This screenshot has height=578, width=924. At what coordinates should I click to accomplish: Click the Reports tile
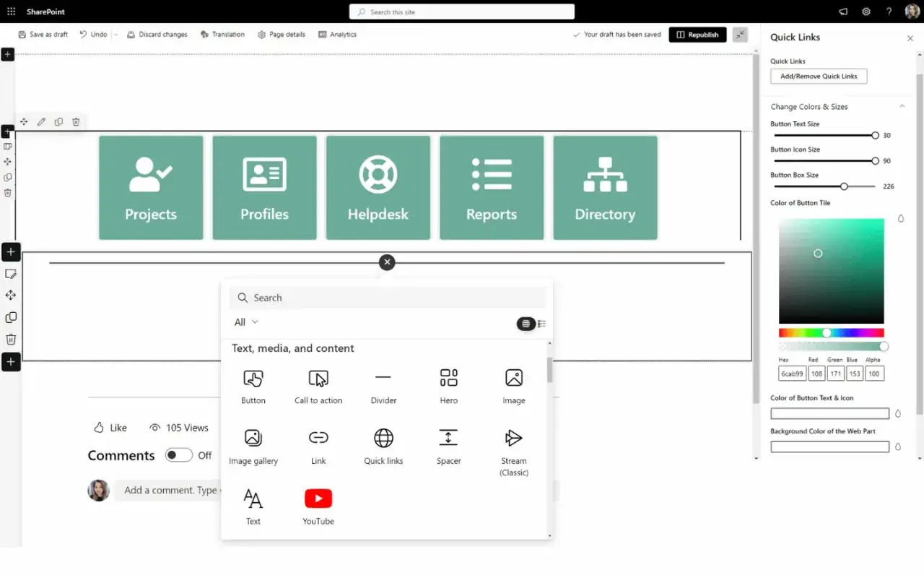492,188
